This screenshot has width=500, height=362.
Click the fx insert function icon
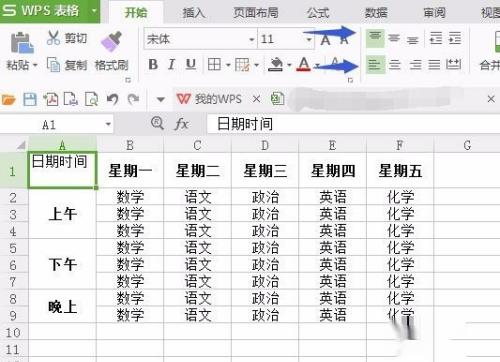(x=181, y=124)
